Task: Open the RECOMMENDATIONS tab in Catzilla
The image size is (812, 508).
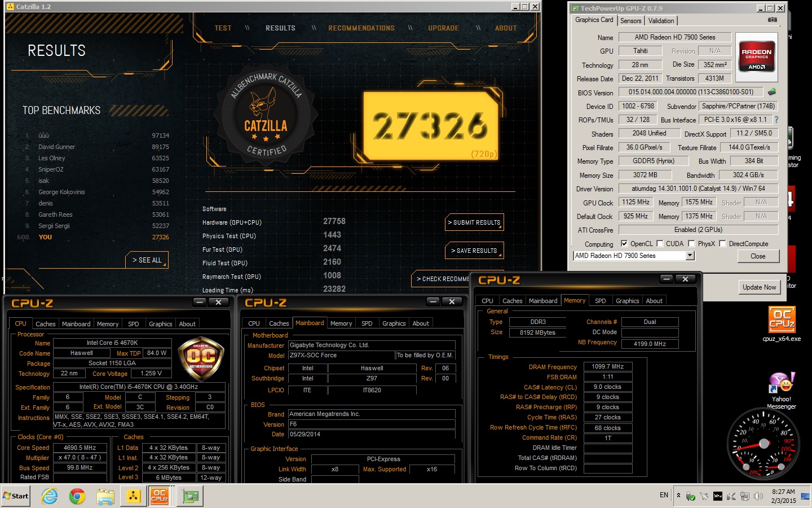Action: pyautogui.click(x=361, y=28)
